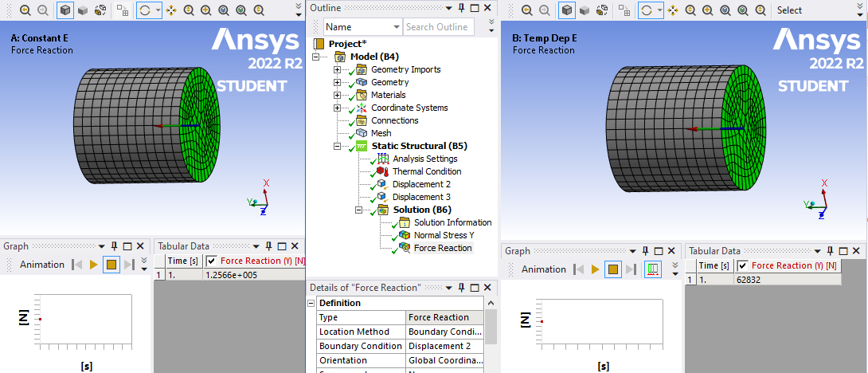Image resolution: width=868 pixels, height=373 pixels.
Task: Click the green chart icon in right Graph toolbar
Action: pyautogui.click(x=653, y=269)
